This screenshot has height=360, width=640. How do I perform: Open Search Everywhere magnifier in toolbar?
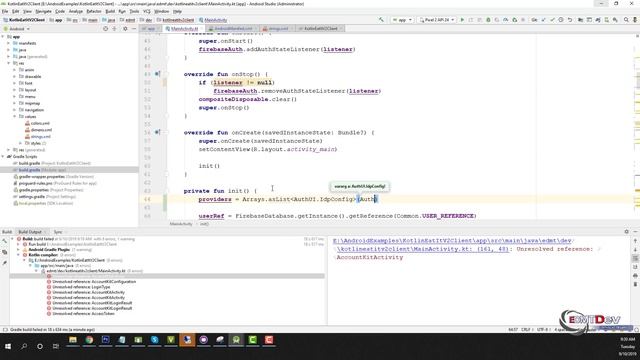click(626, 20)
